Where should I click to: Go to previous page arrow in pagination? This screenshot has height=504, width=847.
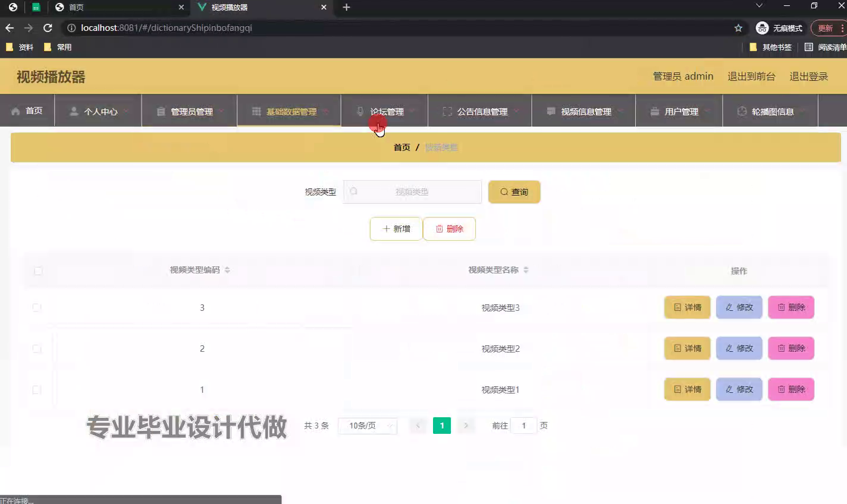click(418, 426)
